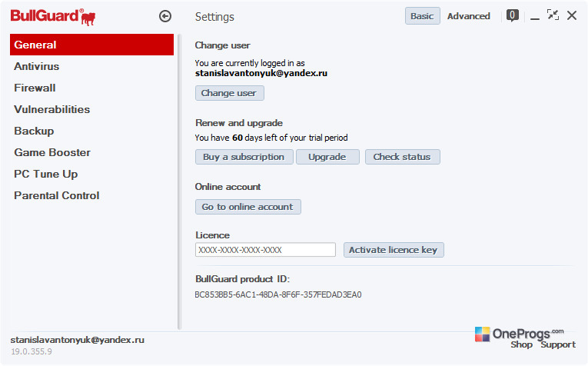Minimize the BullGuard window
This screenshot has height=366, width=588.
(535, 18)
